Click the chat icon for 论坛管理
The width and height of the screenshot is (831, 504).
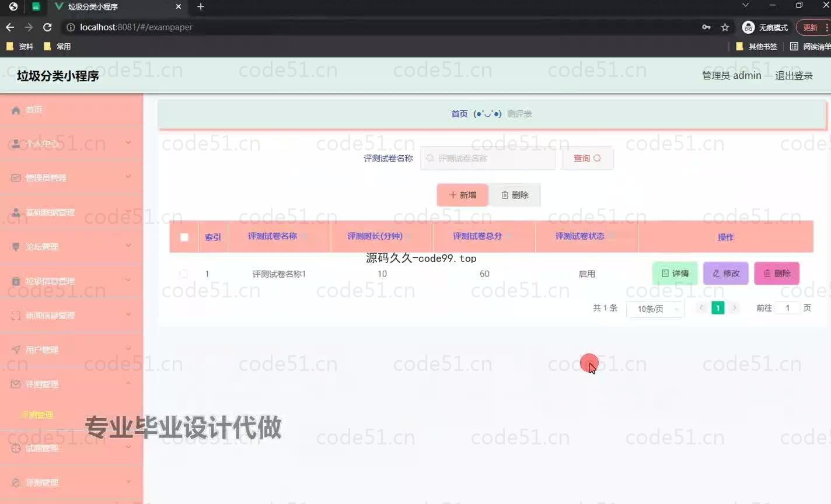click(x=16, y=247)
